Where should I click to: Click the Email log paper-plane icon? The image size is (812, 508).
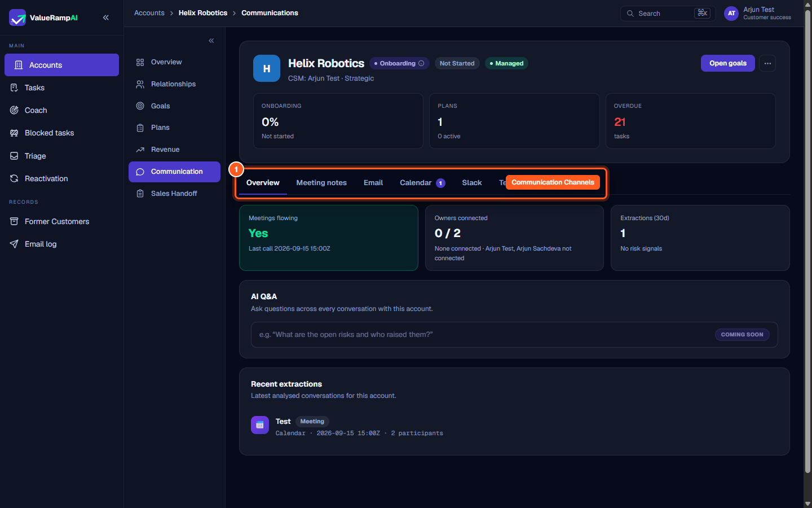pos(14,244)
